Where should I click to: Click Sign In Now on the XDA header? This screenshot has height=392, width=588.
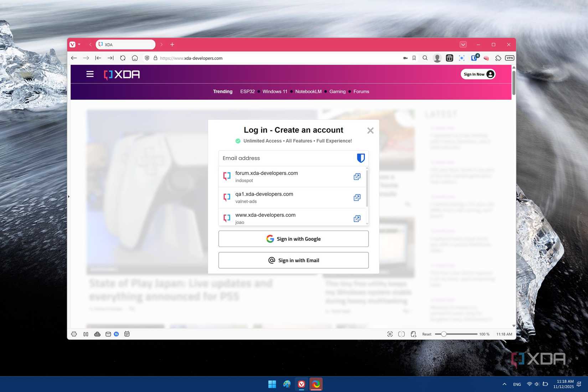click(x=478, y=74)
